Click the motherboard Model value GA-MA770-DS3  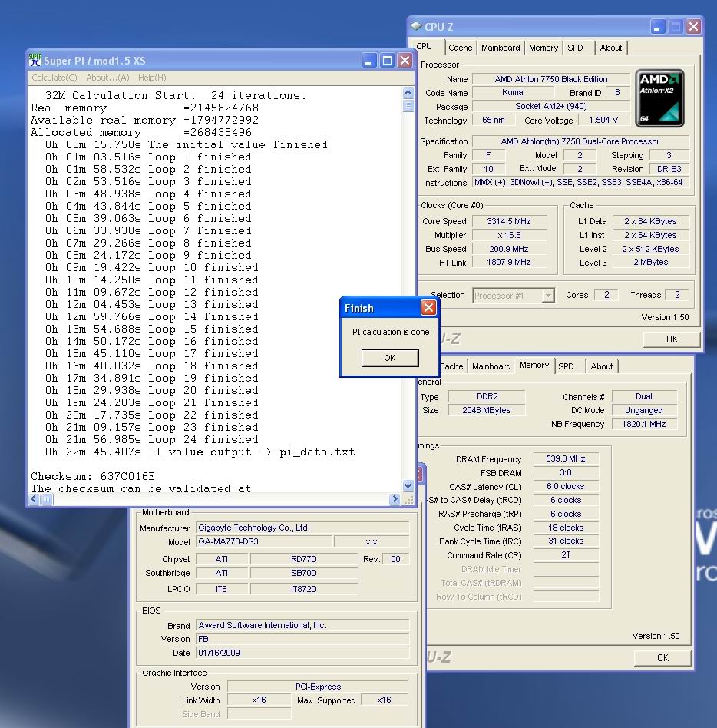(x=264, y=541)
